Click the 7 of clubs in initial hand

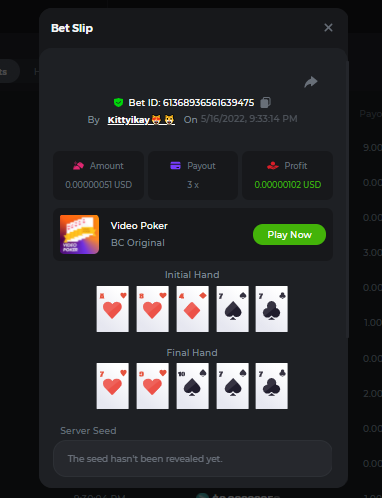pos(272,309)
